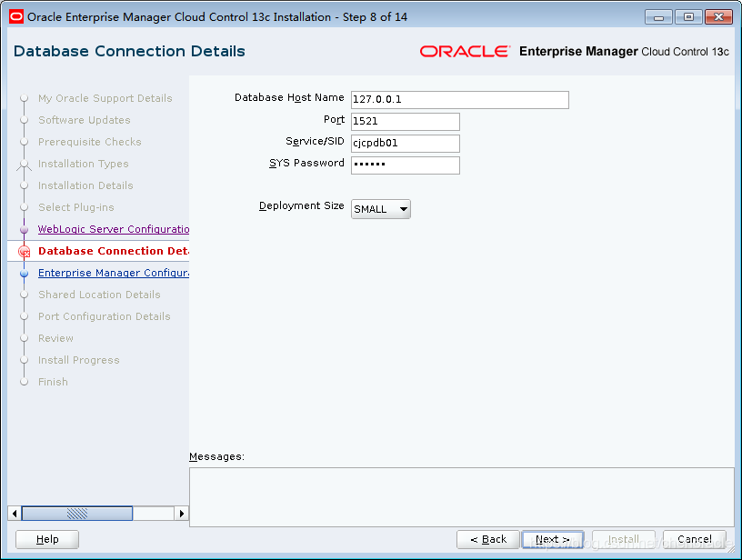The width and height of the screenshot is (742, 560).
Task: Click the Installation Types step marker icon
Action: [25, 165]
